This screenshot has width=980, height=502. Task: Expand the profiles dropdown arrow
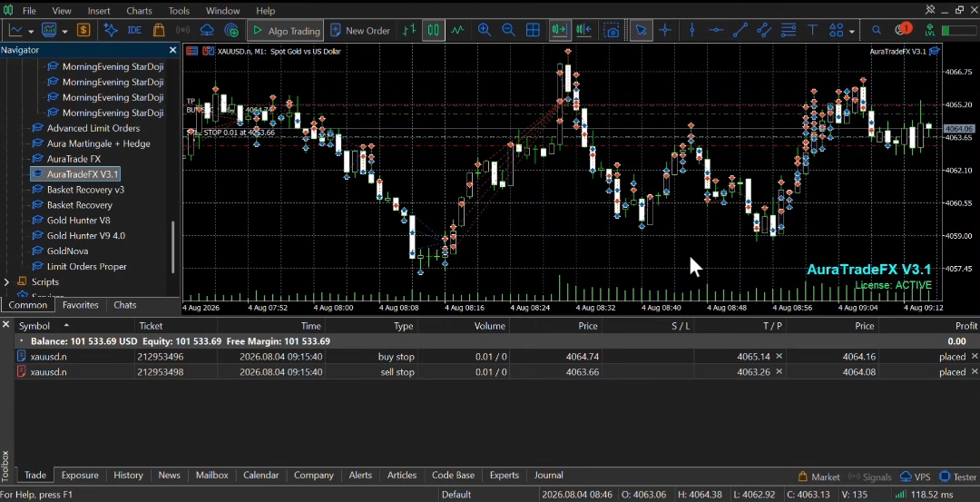click(x=64, y=31)
